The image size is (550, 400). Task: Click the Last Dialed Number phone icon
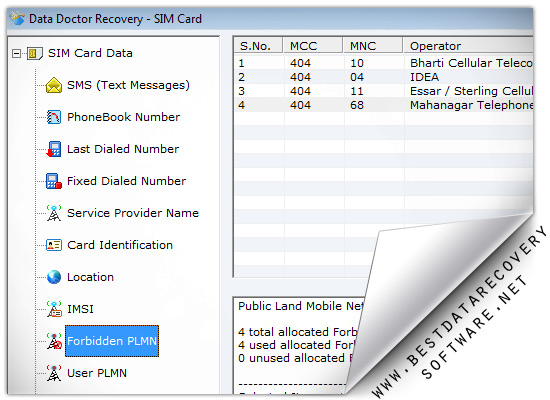(x=54, y=149)
